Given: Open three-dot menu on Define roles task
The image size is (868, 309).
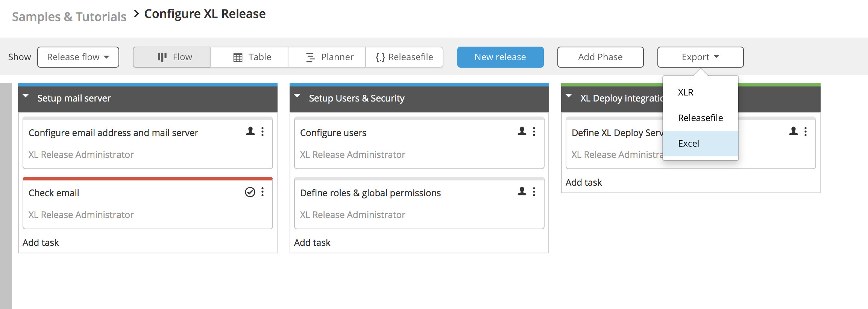Looking at the screenshot, I should pos(534,192).
